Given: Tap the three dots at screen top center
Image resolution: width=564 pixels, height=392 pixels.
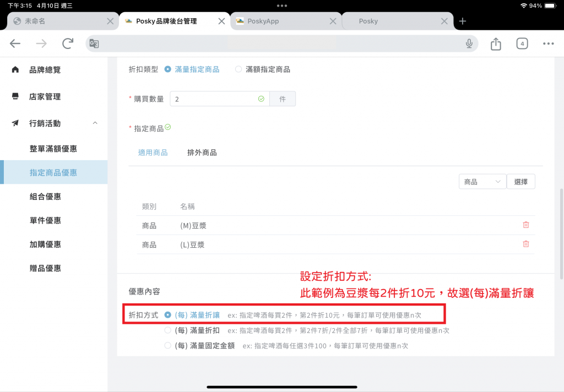Looking at the screenshot, I should point(282,6).
